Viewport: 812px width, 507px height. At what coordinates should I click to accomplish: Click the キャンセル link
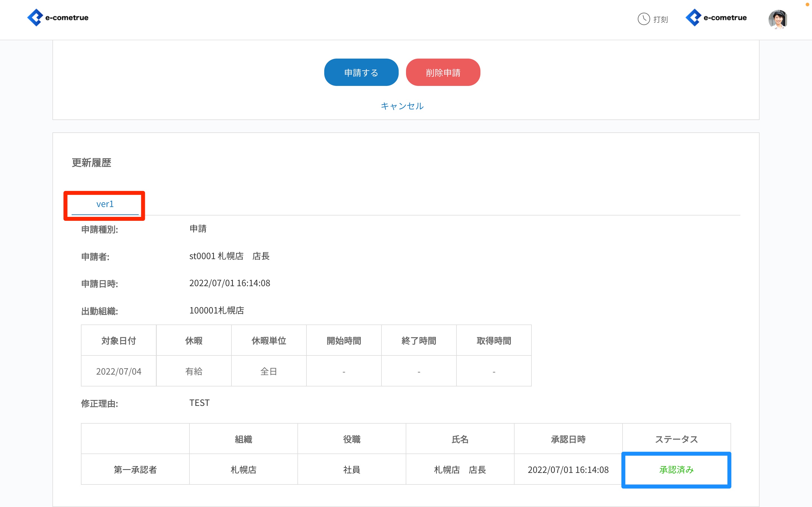coord(402,106)
